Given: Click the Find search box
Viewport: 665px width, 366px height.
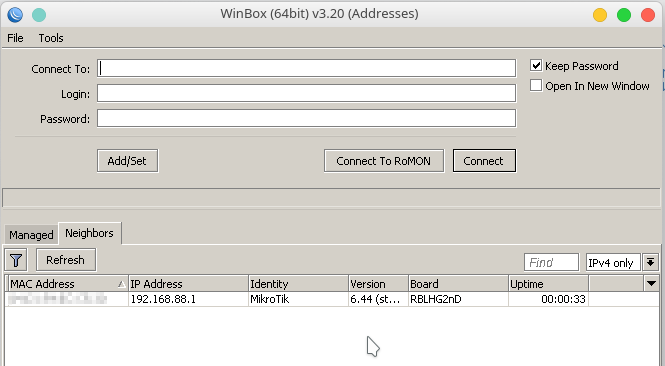Looking at the screenshot, I should [551, 263].
